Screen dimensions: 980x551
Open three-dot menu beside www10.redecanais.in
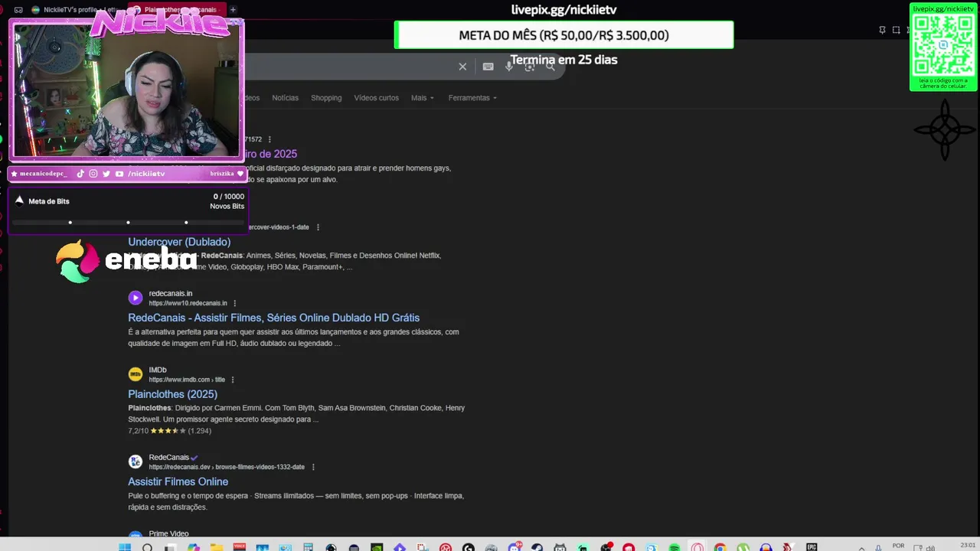pos(234,303)
